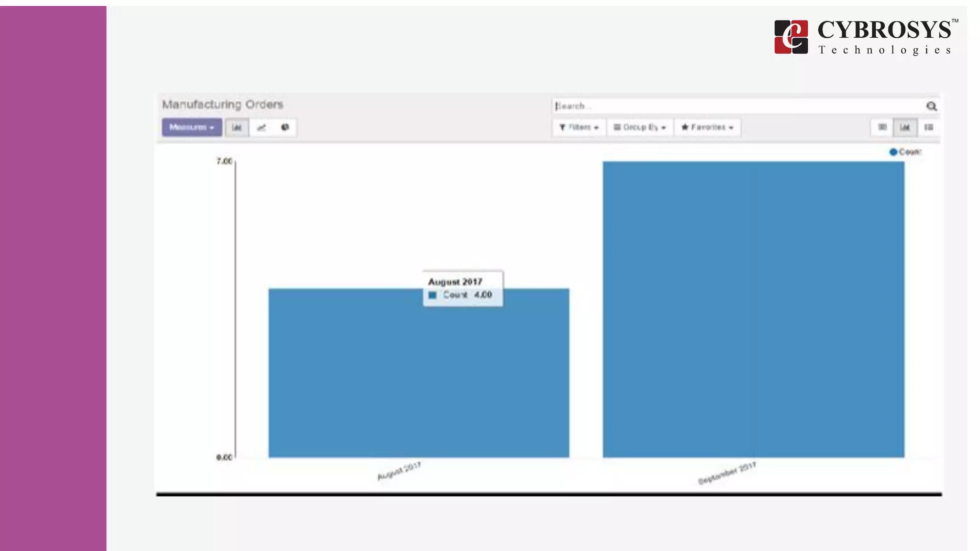Click the blue Count tooltip swatch
This screenshot has height=551, width=980.
(433, 295)
